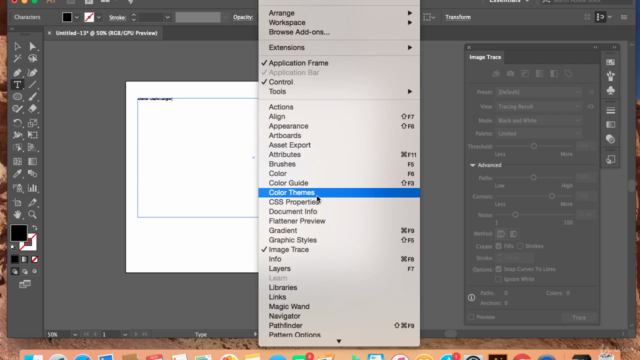
Task: Select the Column Graph tool
Action: point(33,188)
